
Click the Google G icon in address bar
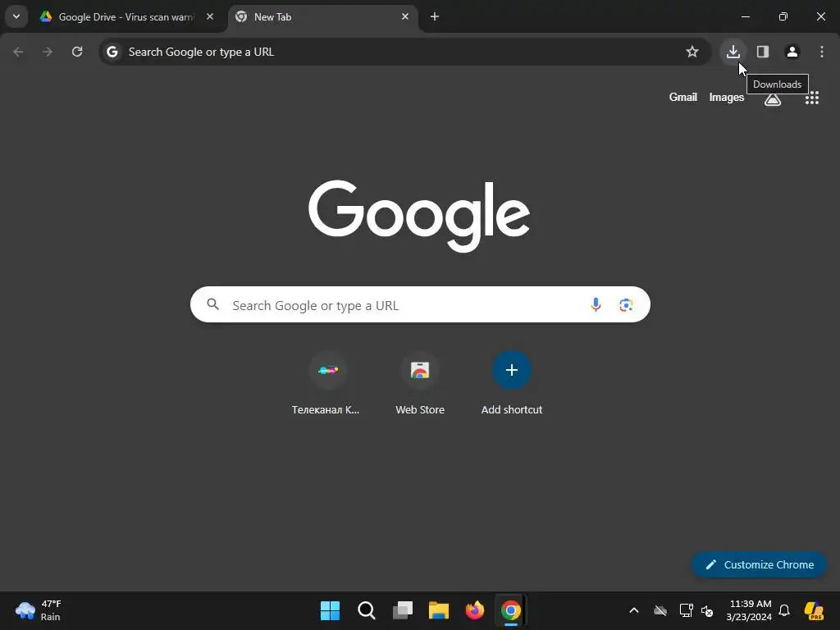[112, 52]
